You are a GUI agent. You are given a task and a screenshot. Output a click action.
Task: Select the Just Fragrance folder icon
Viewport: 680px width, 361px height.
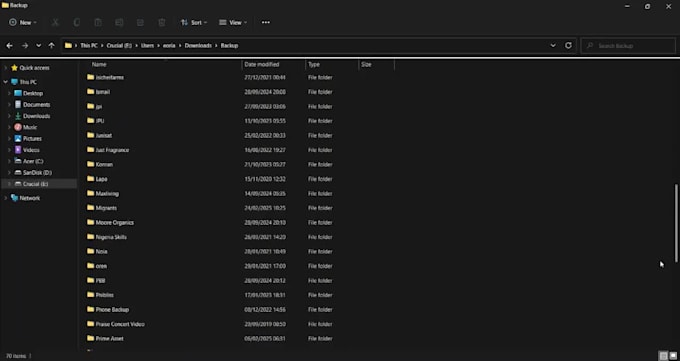point(90,150)
